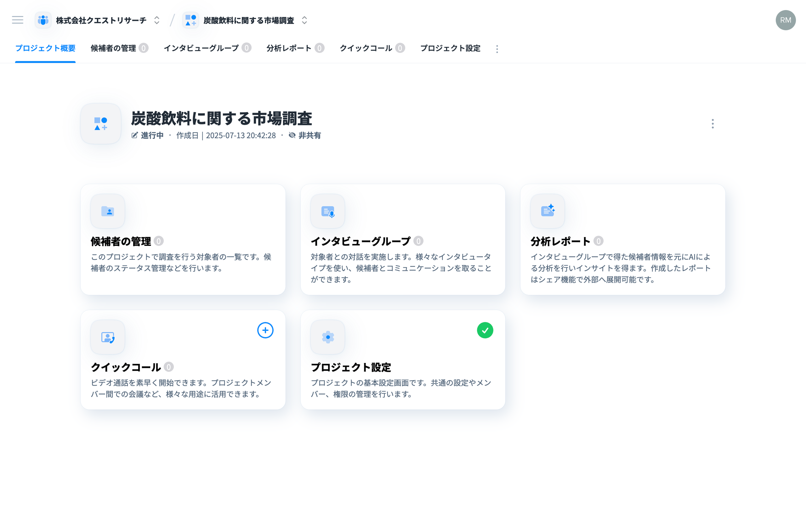Image resolution: width=806 pixels, height=532 pixels.
Task: Click the 株式会社クエストリサーチ organization icon
Action: pos(43,20)
